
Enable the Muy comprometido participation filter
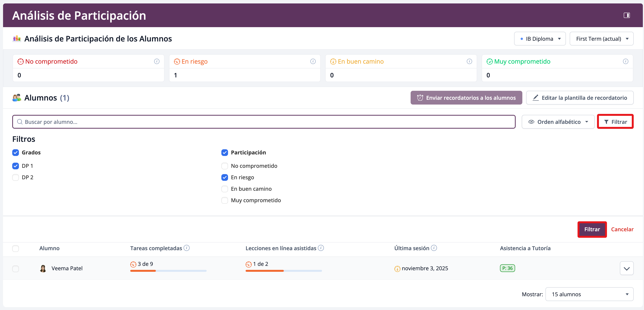pyautogui.click(x=224, y=200)
